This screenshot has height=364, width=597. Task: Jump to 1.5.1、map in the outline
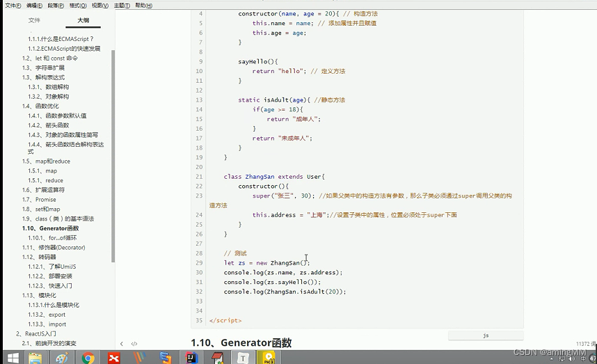(42, 171)
